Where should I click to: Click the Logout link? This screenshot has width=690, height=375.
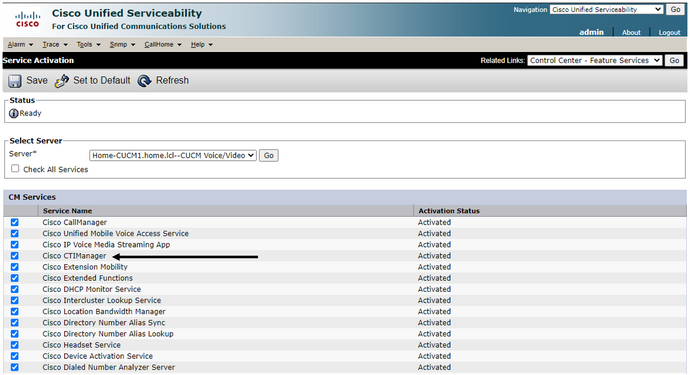(669, 32)
